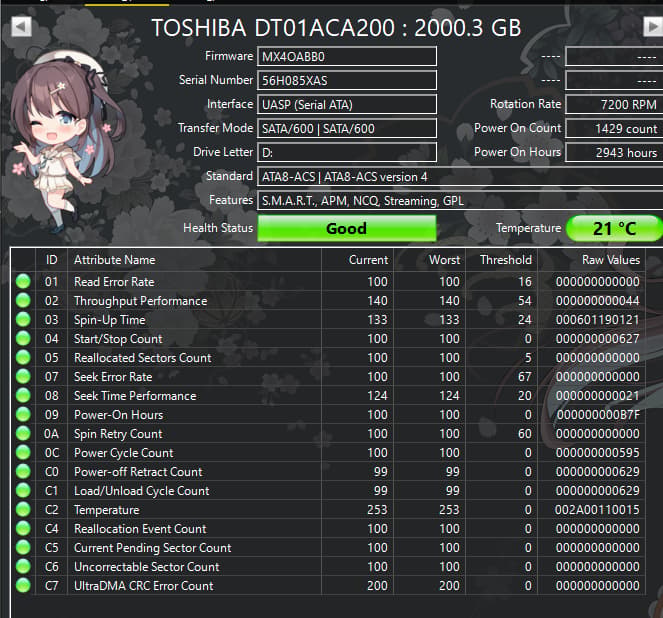This screenshot has width=663, height=618.
Task: Click the Transfer Mode field SATA/600
Action: [x=347, y=129]
